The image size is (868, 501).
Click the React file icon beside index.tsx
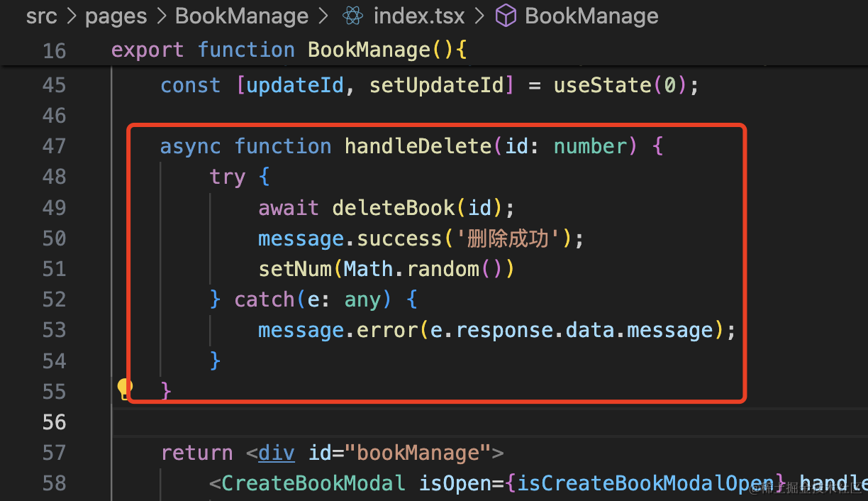click(351, 16)
